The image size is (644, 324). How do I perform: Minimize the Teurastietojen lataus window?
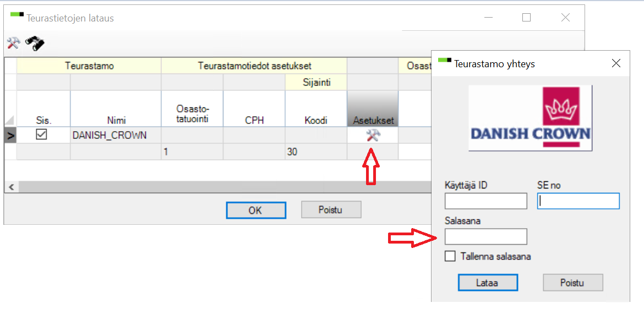[488, 18]
